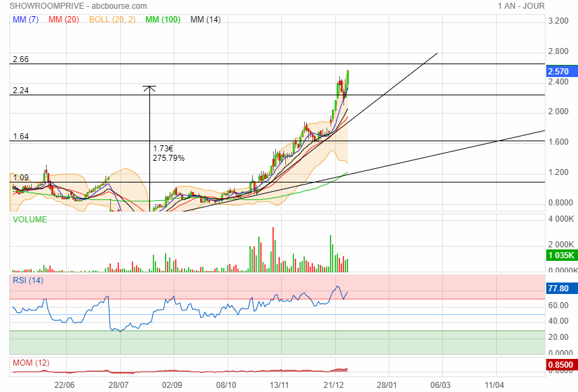
Task: Click the tallest red volume bar
Action: (273, 250)
